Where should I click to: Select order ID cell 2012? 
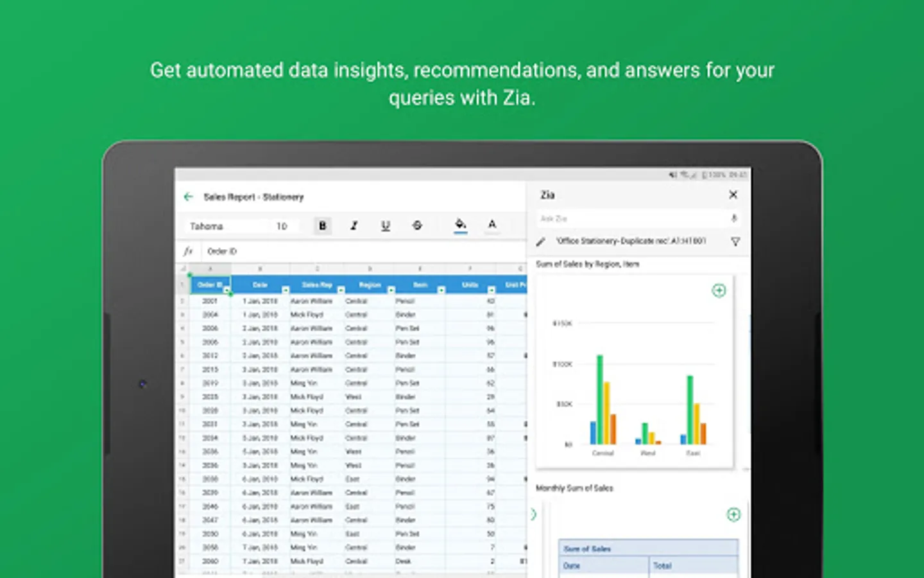pyautogui.click(x=210, y=355)
